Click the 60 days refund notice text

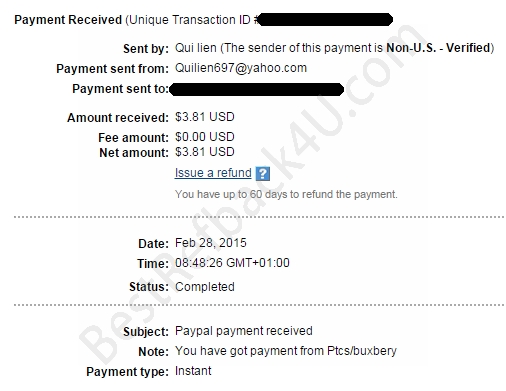(286, 194)
